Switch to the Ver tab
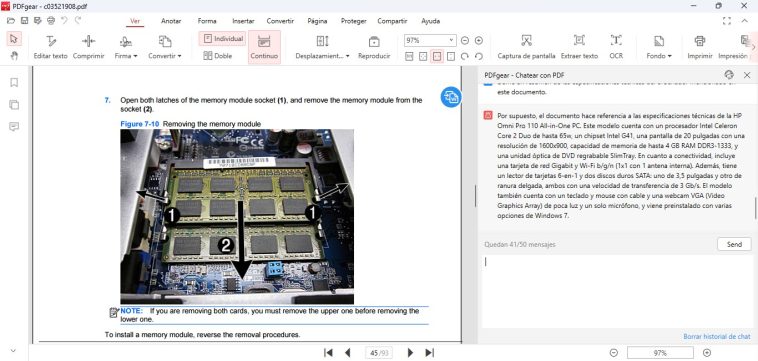The height and width of the screenshot is (361, 758). (135, 21)
